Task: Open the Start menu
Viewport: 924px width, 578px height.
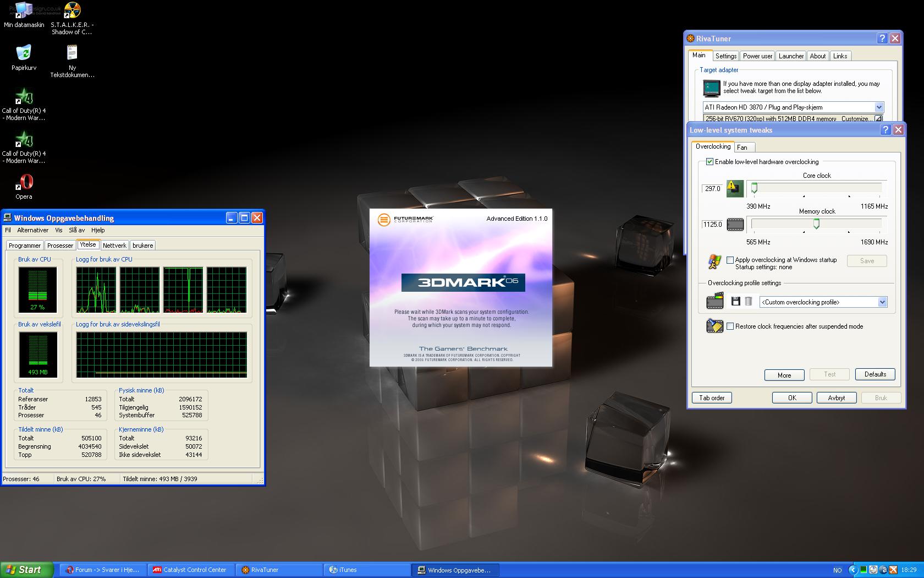Action: [26, 570]
